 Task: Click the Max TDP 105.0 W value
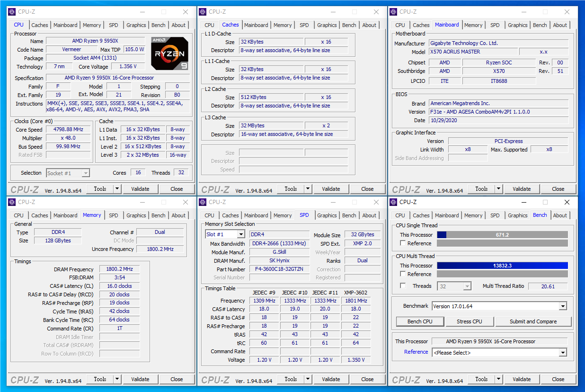134,50
